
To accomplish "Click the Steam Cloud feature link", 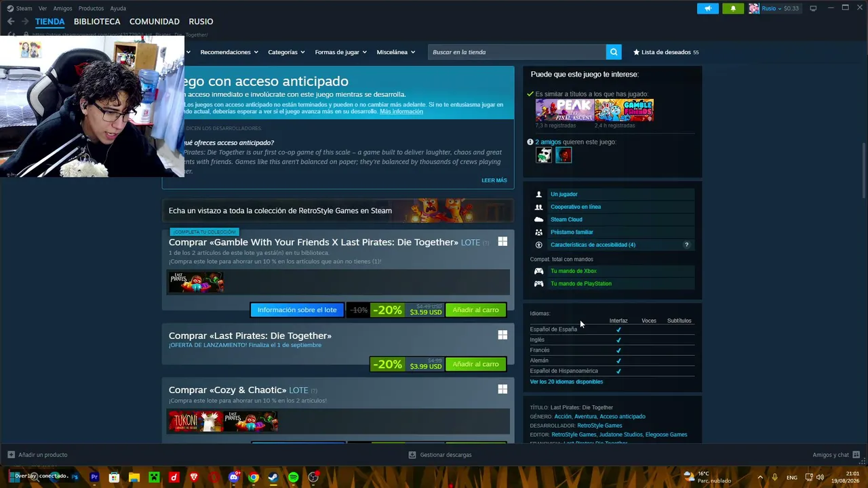I will click(x=566, y=220).
